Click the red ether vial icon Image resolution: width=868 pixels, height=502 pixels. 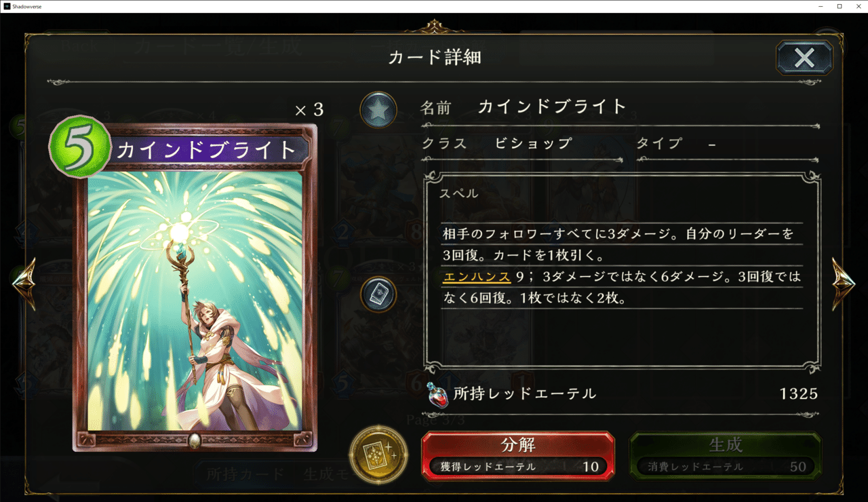438,395
